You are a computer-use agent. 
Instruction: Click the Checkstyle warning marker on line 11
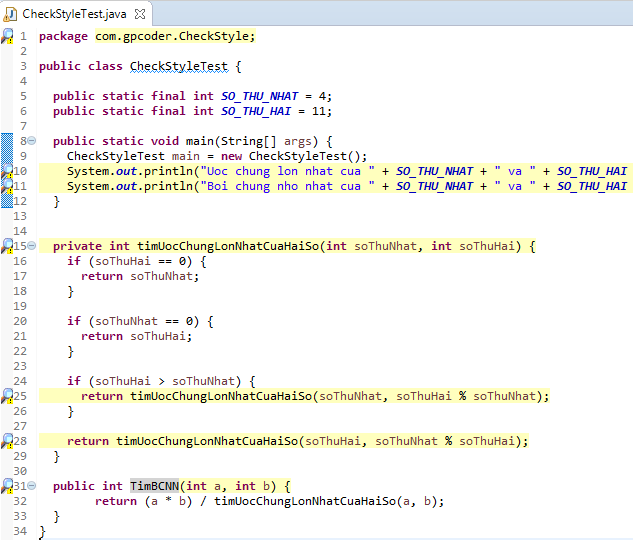[7, 186]
